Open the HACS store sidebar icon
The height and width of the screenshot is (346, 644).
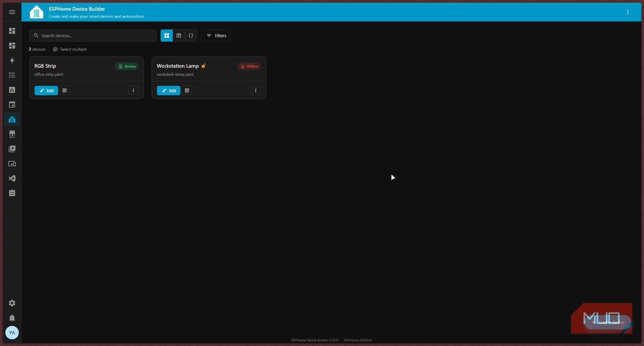(x=12, y=134)
